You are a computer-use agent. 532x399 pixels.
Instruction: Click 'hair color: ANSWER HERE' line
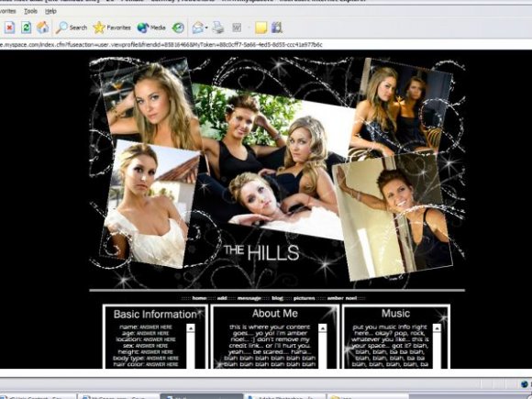point(146,364)
